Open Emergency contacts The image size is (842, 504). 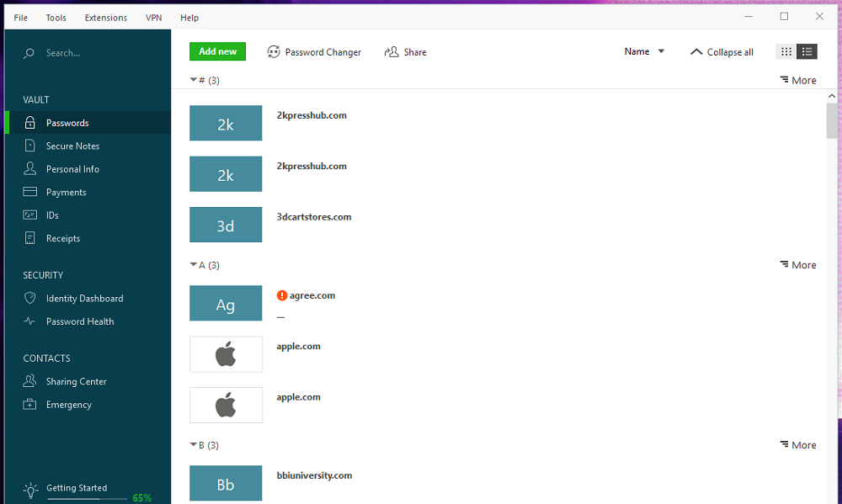(x=68, y=405)
